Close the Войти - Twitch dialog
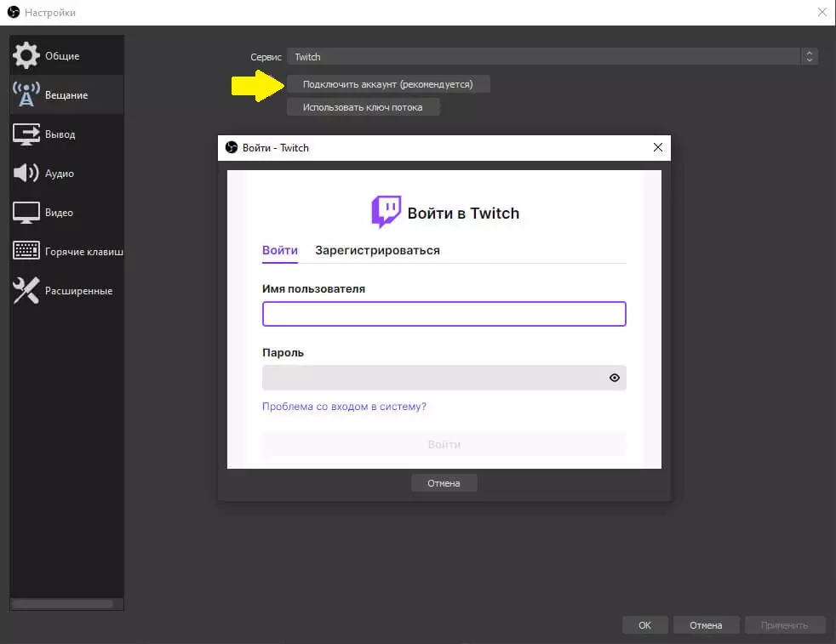 tap(658, 147)
